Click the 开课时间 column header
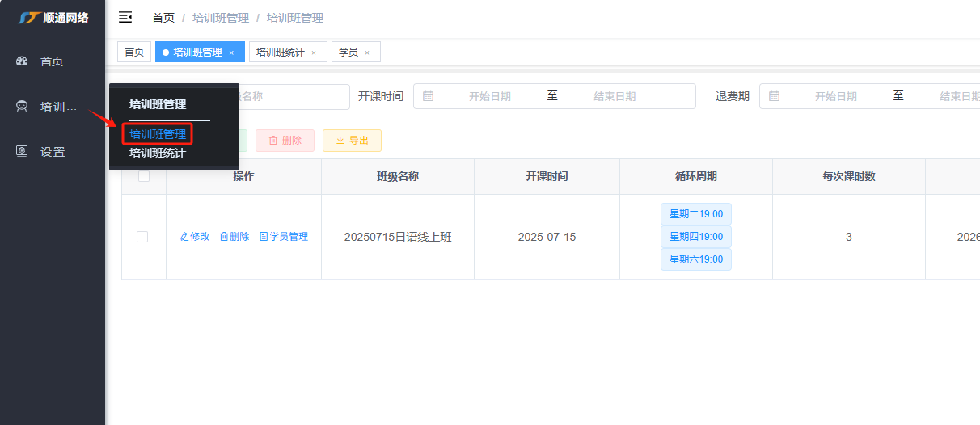 pyautogui.click(x=547, y=176)
